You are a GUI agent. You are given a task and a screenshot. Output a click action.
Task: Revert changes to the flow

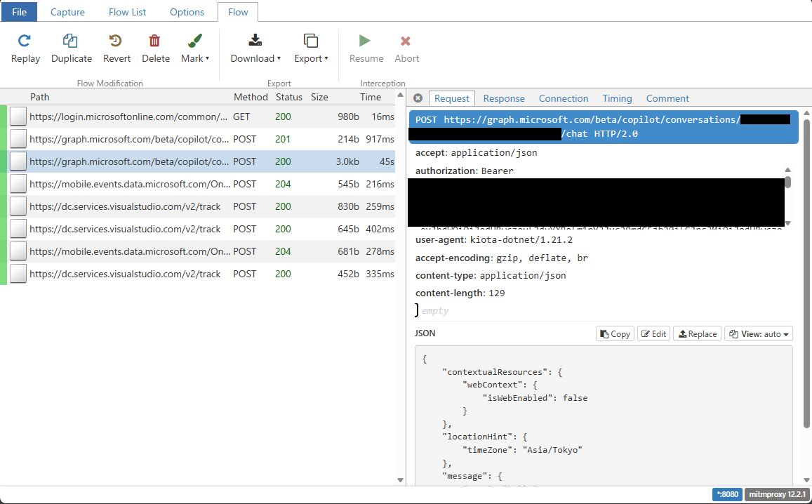click(x=117, y=48)
